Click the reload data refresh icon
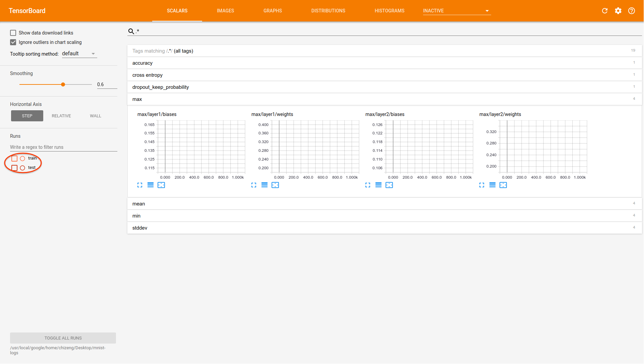The image size is (644, 364). pos(604,11)
